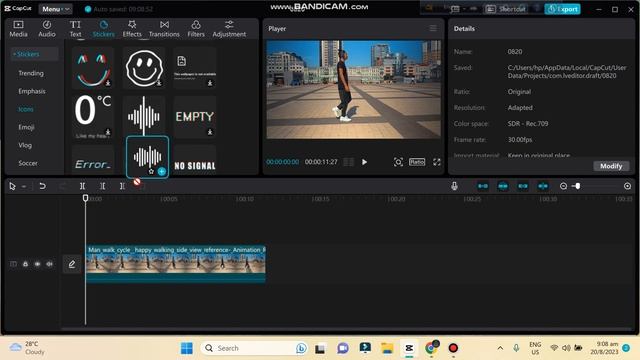Viewport: 640px width, 360px height.
Task: Open the Shortcut panel
Action: [x=506, y=9]
